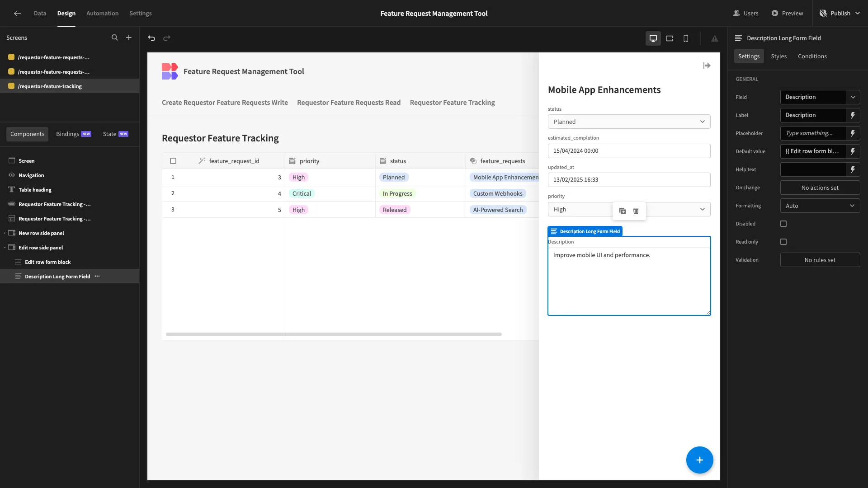The image size is (868, 488).
Task: Open the warning triangle icon
Action: click(715, 39)
